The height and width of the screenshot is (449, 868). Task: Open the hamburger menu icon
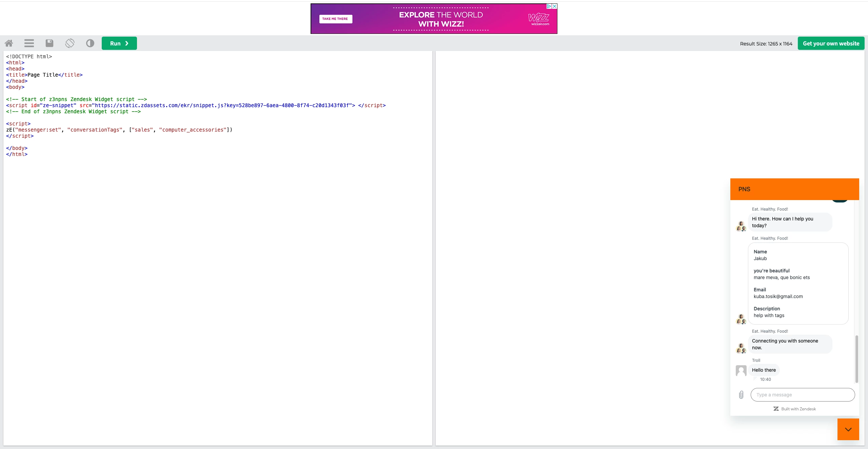pyautogui.click(x=29, y=43)
